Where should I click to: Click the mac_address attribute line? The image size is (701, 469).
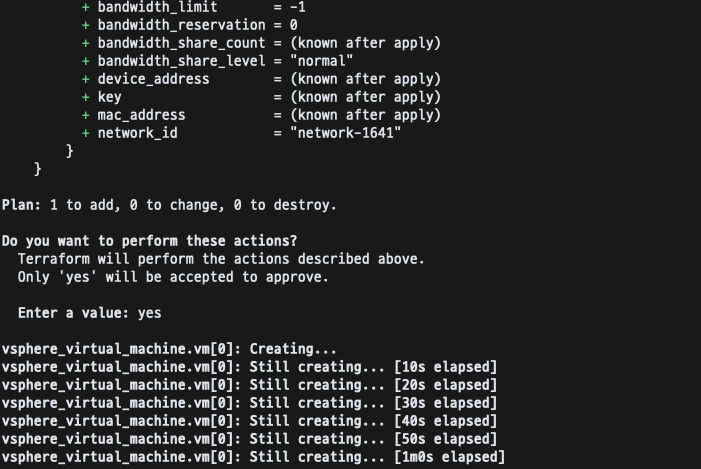tap(262, 115)
